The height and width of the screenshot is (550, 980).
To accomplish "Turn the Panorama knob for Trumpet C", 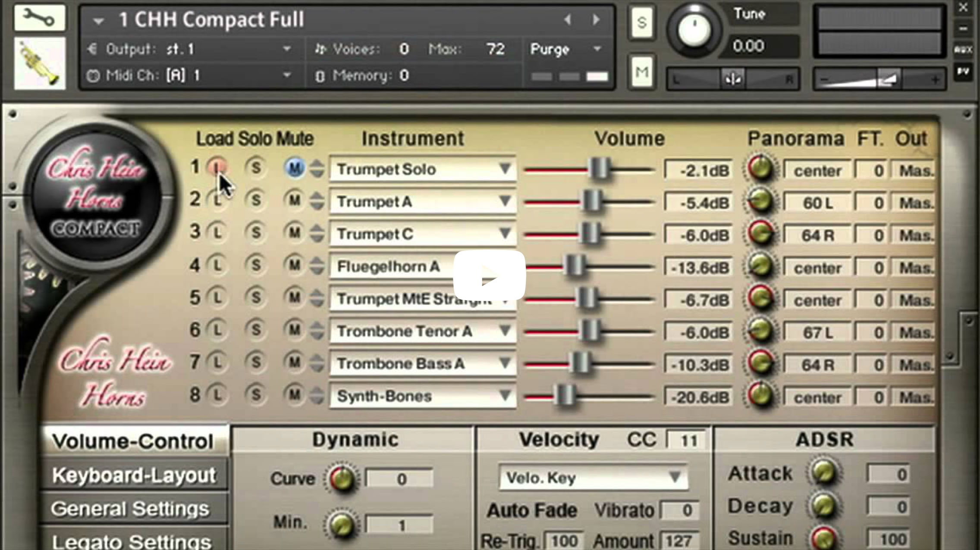I will [760, 233].
